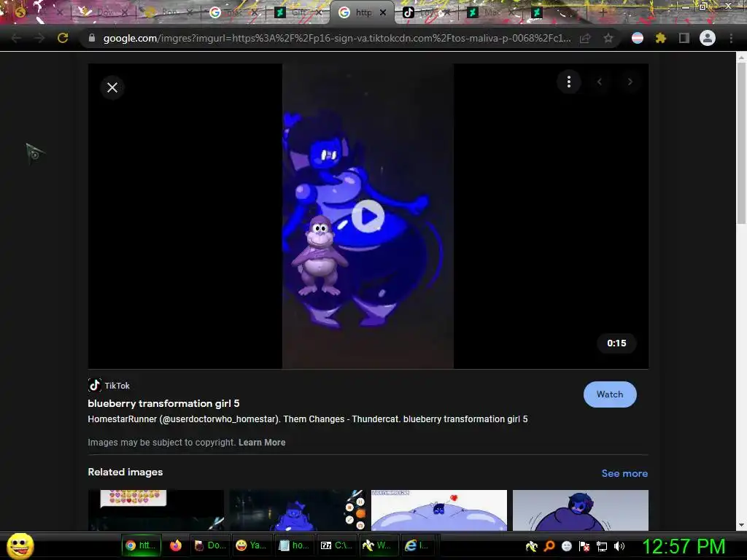747x560 pixels.
Task: Close the active 'http' Google tab
Action: tap(383, 13)
